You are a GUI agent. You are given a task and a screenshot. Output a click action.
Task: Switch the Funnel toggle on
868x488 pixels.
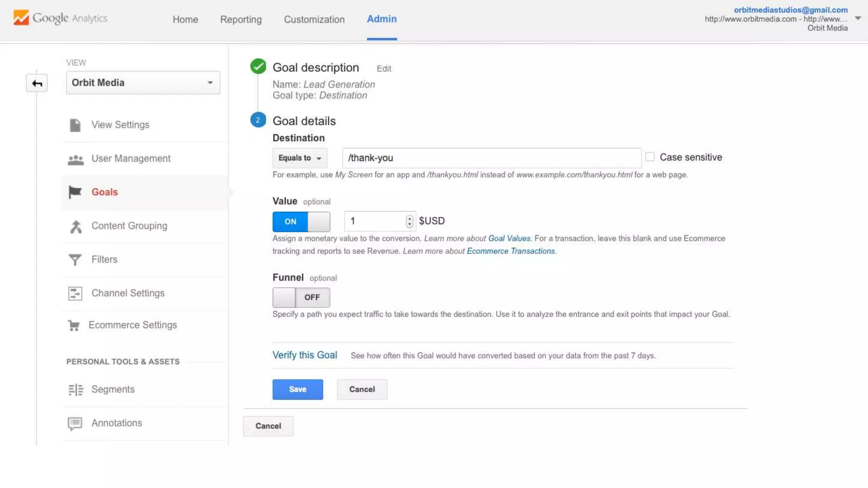[301, 297]
